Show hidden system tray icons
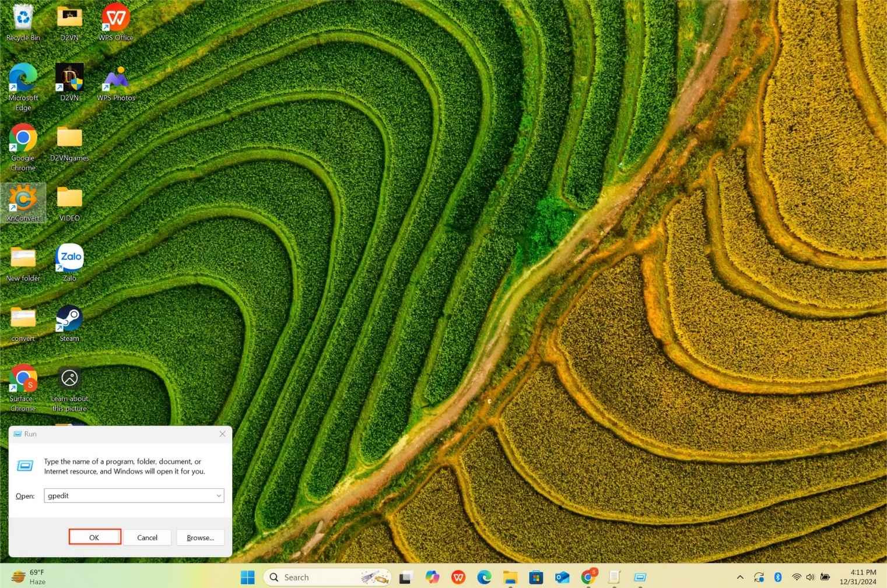The image size is (887, 588). click(739, 577)
